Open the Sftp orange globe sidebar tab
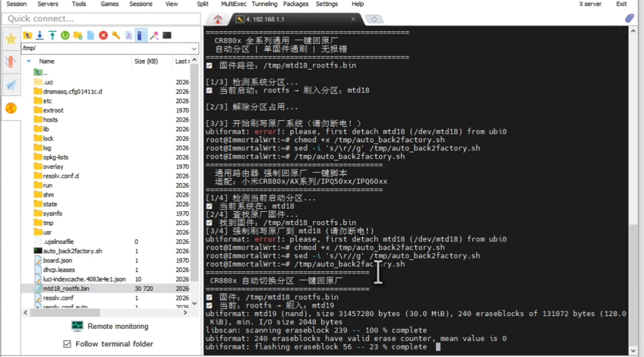Screen dimensions: 644x357 11,108
